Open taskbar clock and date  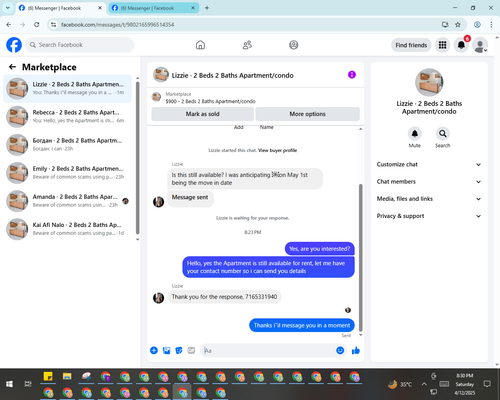click(x=465, y=384)
